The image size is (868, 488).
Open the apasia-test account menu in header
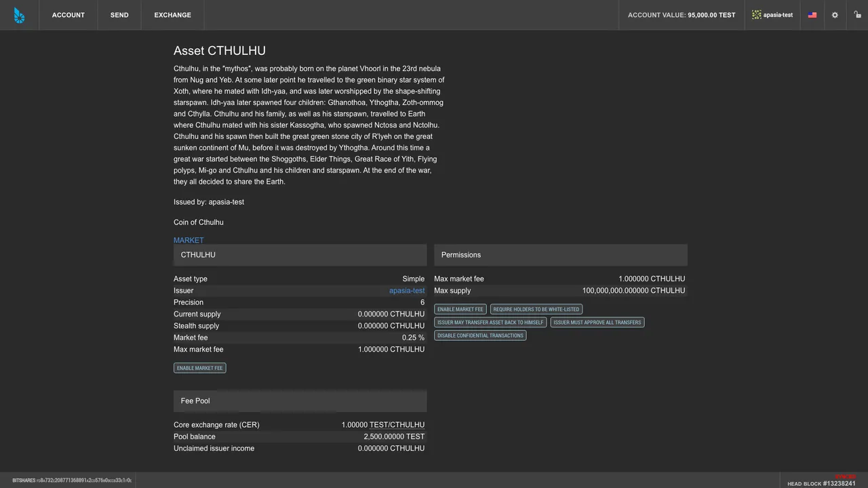pyautogui.click(x=772, y=15)
